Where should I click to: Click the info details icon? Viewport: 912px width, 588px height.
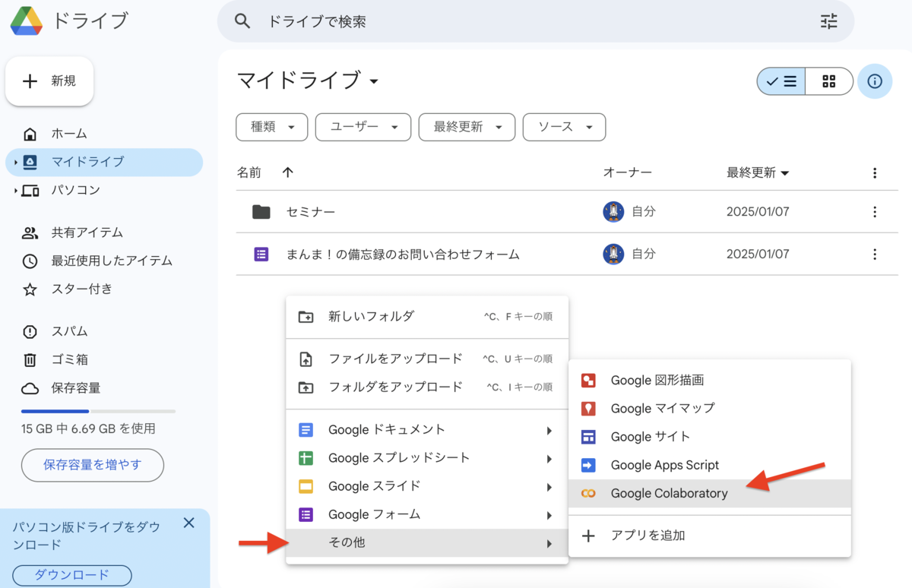[x=875, y=81]
